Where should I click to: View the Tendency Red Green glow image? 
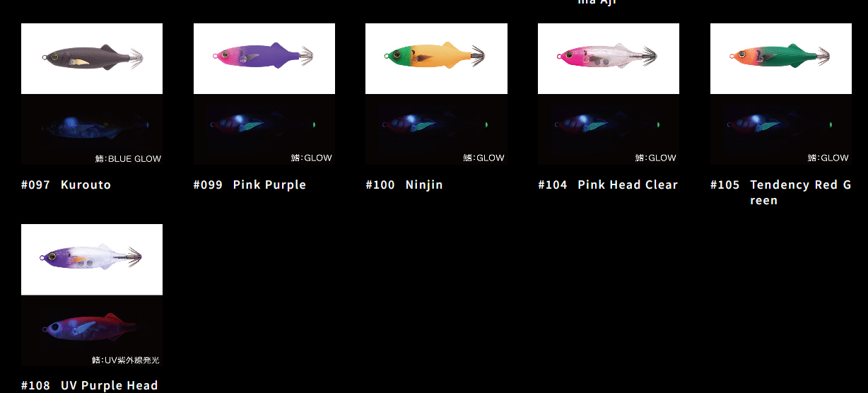click(x=781, y=129)
